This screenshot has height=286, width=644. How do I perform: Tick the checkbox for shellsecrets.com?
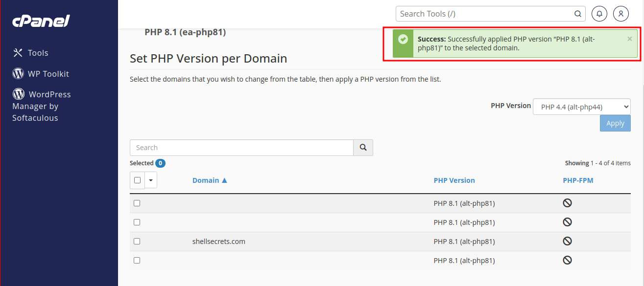tap(137, 241)
